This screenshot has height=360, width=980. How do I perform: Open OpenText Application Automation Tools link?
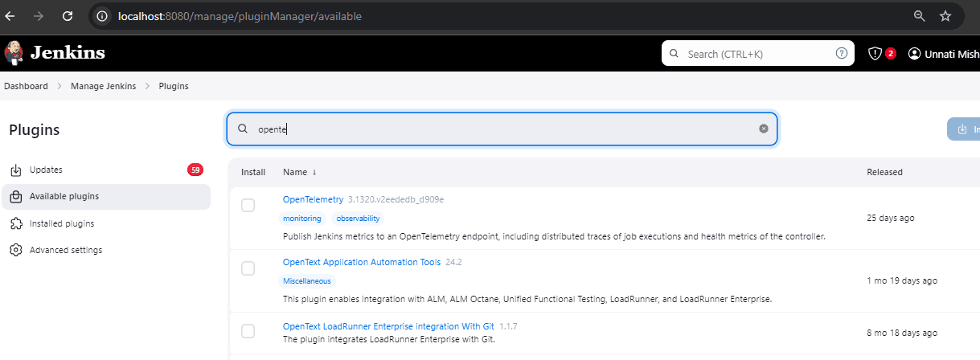tap(362, 262)
